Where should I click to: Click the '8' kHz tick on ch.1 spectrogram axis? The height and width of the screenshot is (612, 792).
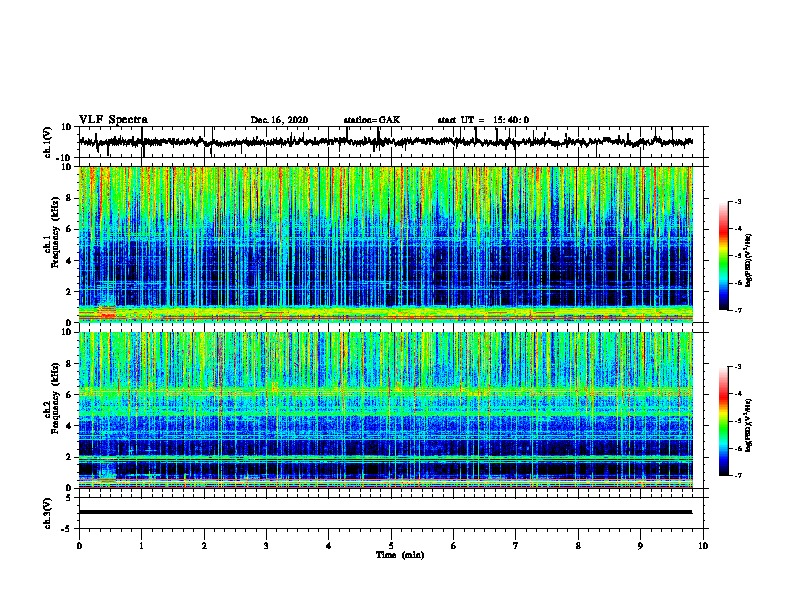[69, 198]
